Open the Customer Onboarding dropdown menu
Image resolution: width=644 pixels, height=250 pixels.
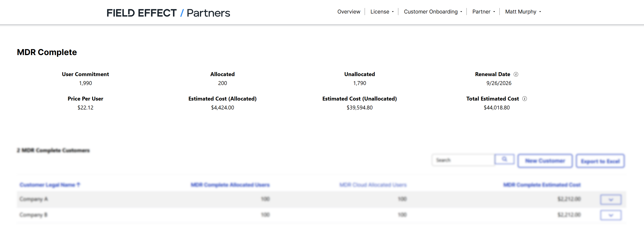[x=433, y=12]
